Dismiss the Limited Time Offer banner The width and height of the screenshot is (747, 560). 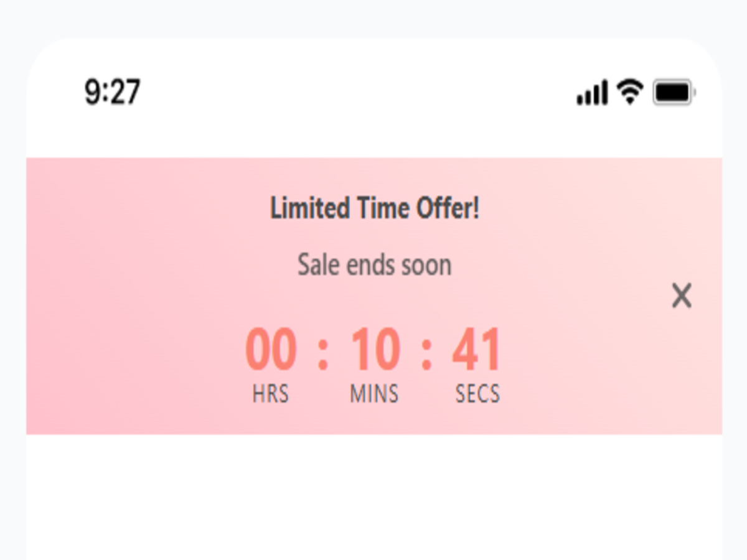click(682, 296)
